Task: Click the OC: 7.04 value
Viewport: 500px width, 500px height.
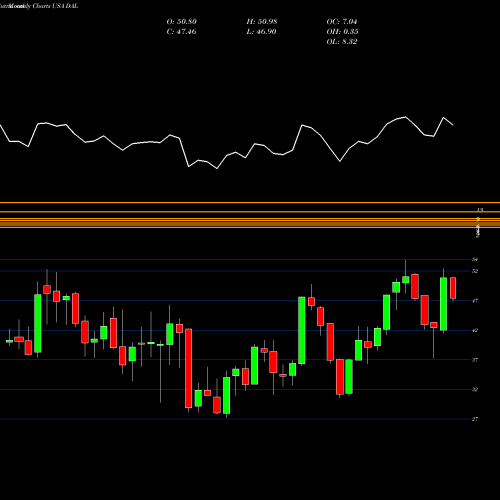Action: coord(342,22)
